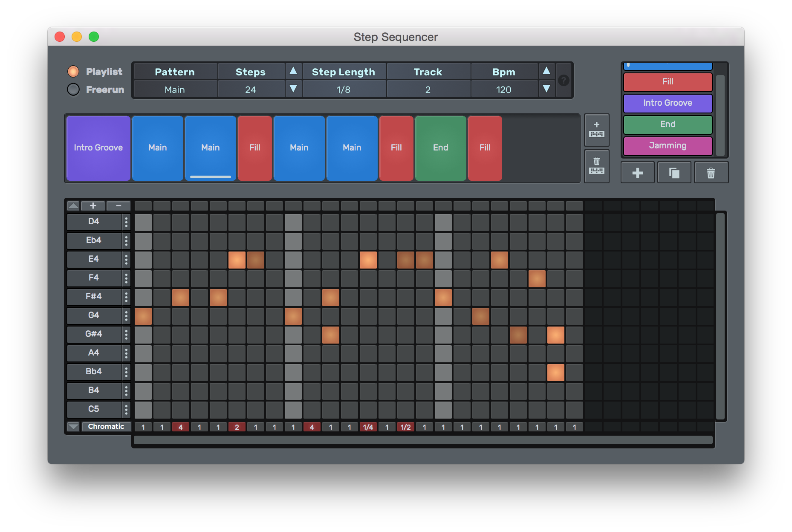792x532 pixels.
Task: Change step 13 length value 1/4
Action: (368, 427)
